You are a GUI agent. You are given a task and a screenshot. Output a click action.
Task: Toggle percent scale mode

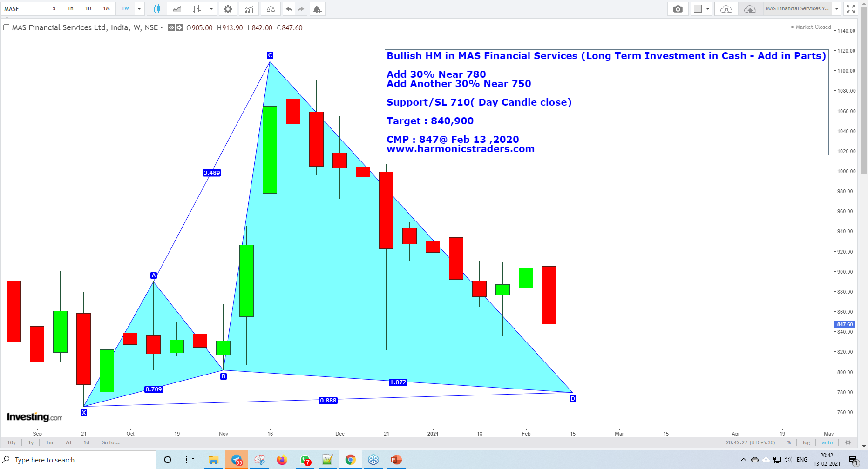coord(789,442)
